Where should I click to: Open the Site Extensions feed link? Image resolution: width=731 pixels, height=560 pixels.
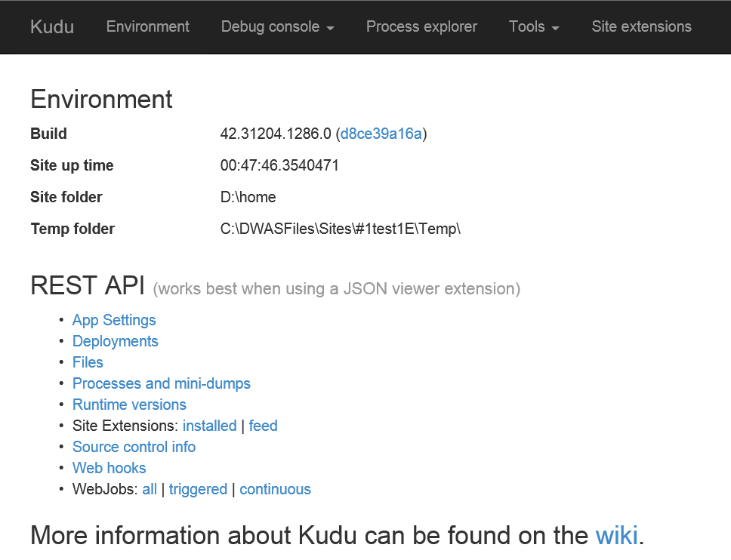click(264, 426)
